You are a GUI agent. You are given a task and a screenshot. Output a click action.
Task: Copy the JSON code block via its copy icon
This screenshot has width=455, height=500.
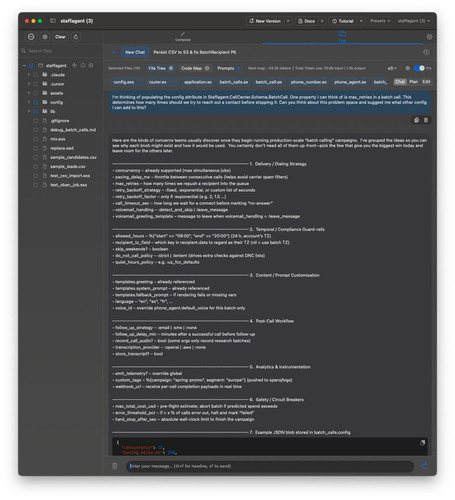tap(422, 443)
